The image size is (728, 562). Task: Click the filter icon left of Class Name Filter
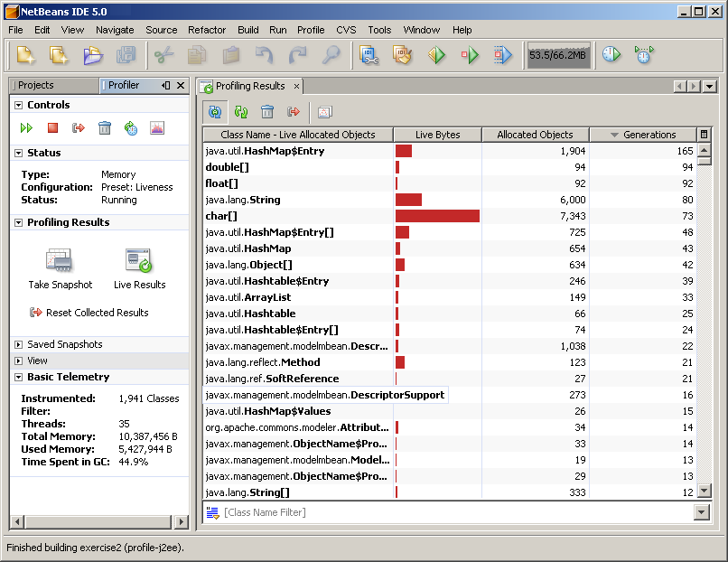(x=212, y=513)
